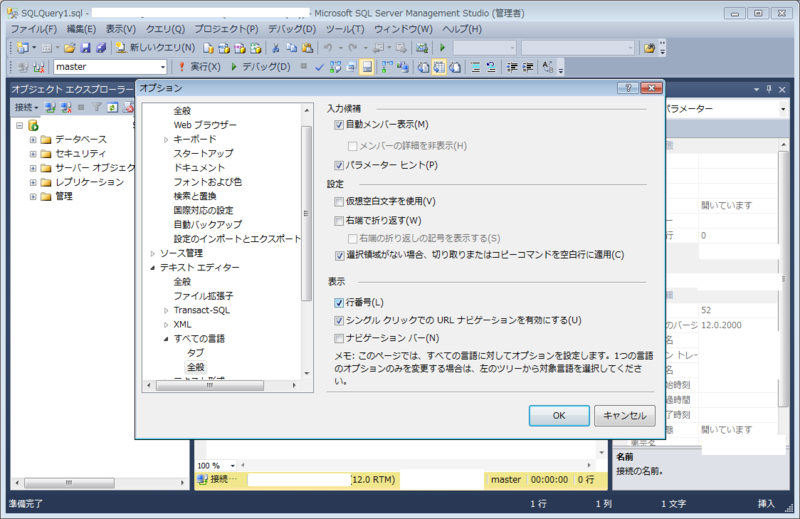Click the Increase indent icon

[528, 67]
